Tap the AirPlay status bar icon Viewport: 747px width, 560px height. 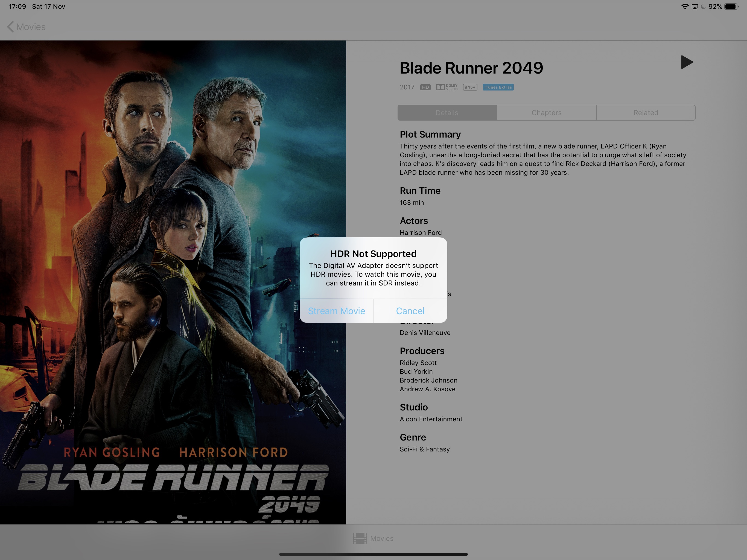(695, 7)
